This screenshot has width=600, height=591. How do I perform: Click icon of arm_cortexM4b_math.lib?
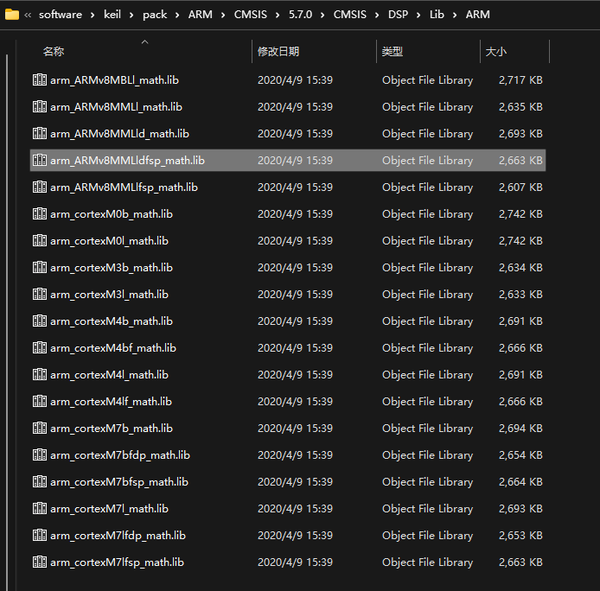click(x=39, y=321)
